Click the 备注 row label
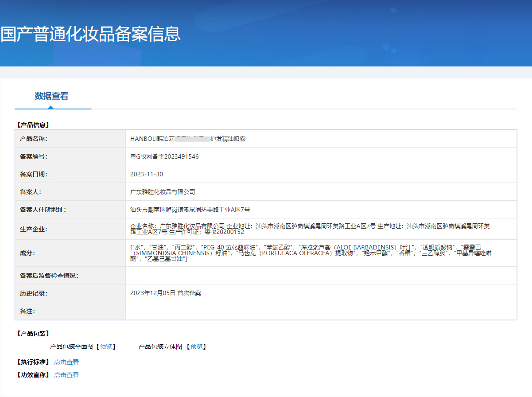Image resolution: width=532 pixels, height=397 pixels. point(27,311)
